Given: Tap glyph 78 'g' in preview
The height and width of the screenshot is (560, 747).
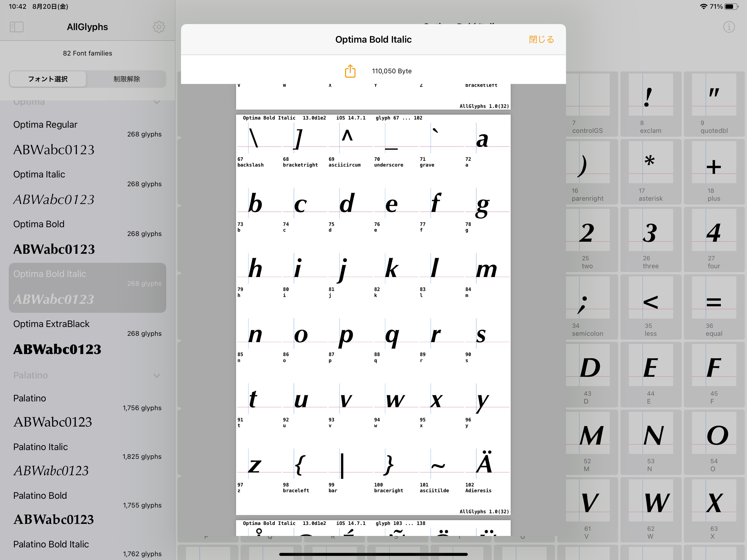Looking at the screenshot, I should 487,211.
